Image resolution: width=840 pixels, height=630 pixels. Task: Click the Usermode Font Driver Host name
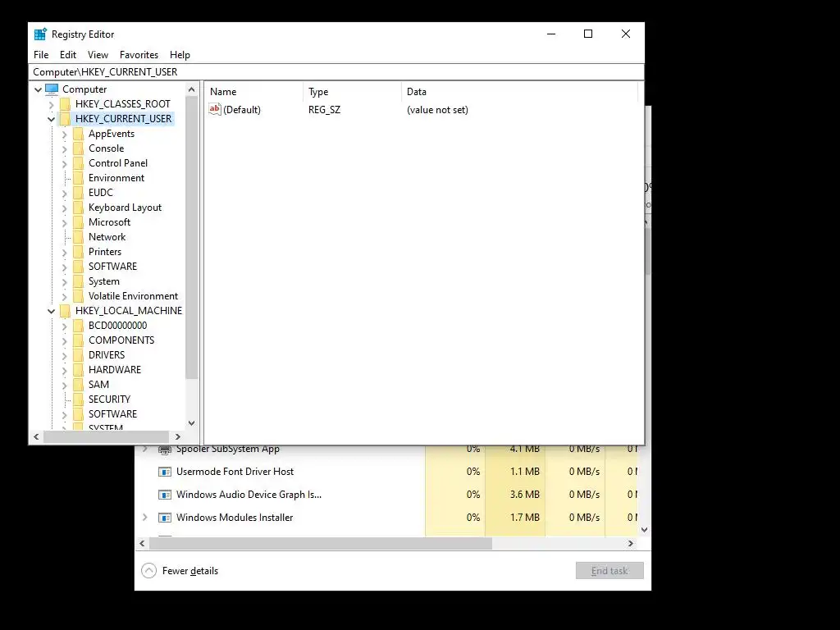(x=235, y=472)
